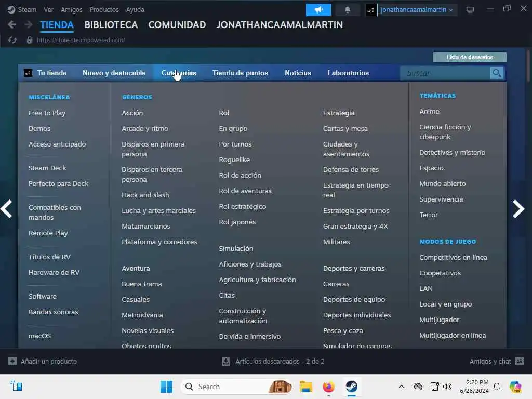This screenshot has height=399, width=532.
Task: Switch to the BIBLIOTECA tab
Action: [x=111, y=25]
